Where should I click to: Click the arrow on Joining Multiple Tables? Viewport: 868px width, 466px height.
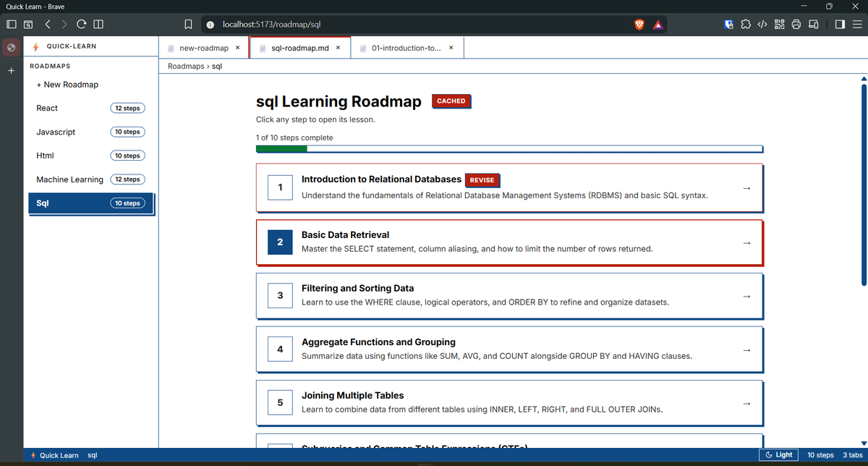pyautogui.click(x=746, y=403)
